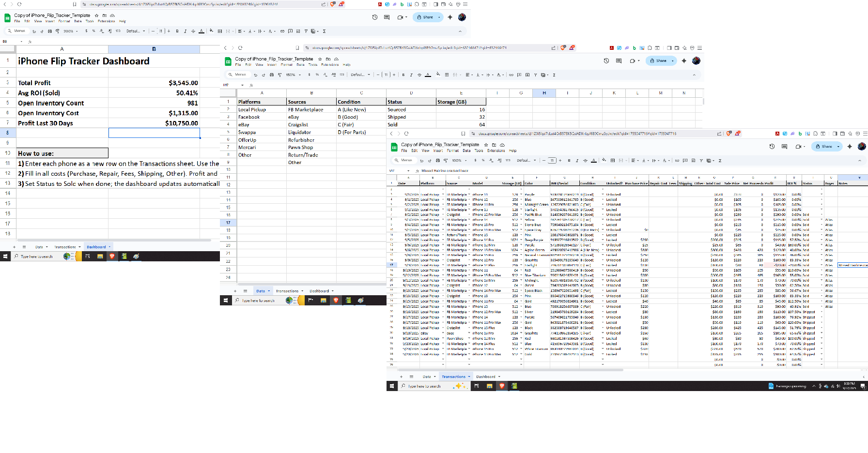The width and height of the screenshot is (868, 453).
Task: Open comments panel in the Transactions window
Action: [x=784, y=146]
